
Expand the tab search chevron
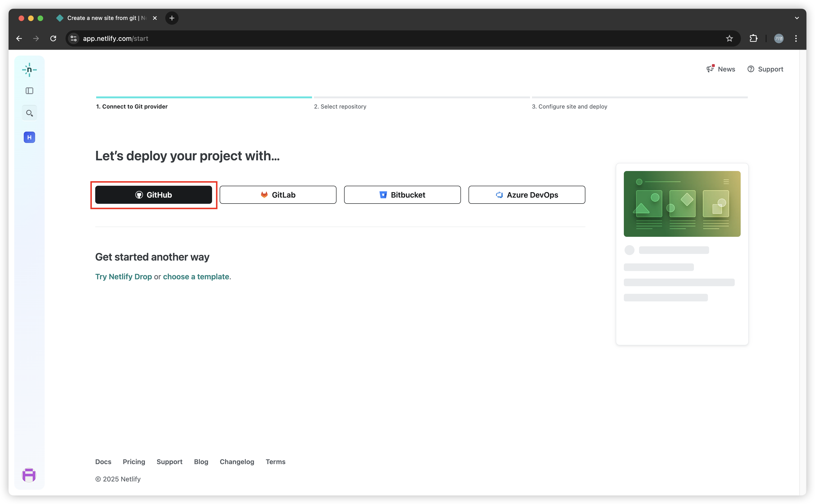click(797, 18)
